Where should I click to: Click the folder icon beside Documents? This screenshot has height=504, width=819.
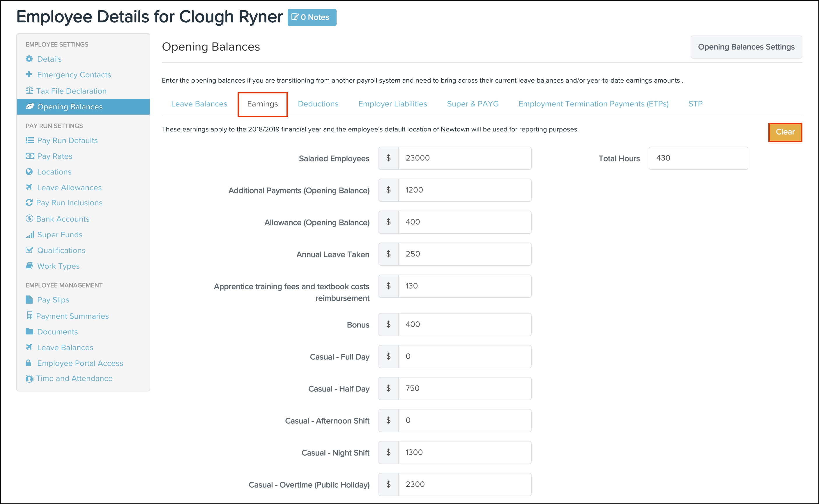(x=29, y=331)
